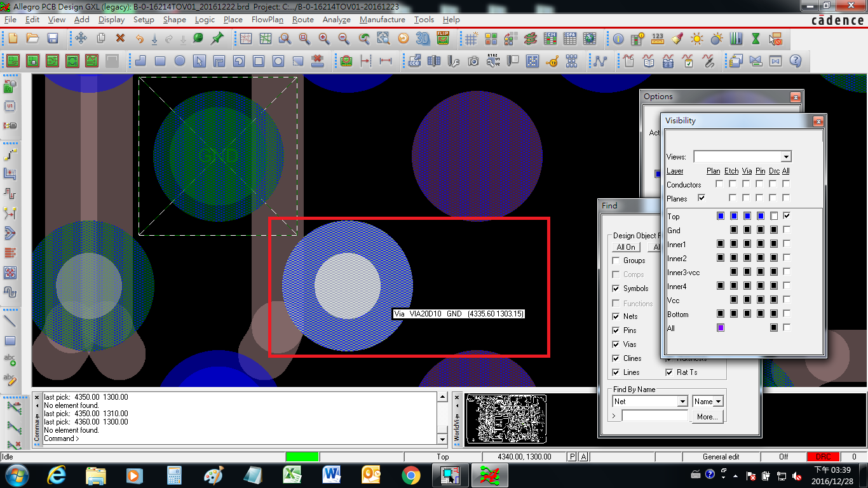The width and height of the screenshot is (868, 488).
Task: Click the Measure ruler icon
Action: [658, 39]
